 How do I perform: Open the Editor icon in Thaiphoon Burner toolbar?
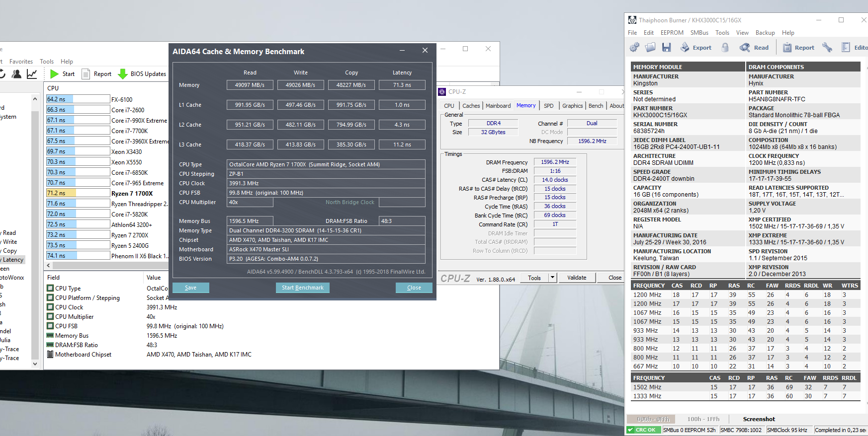click(846, 47)
